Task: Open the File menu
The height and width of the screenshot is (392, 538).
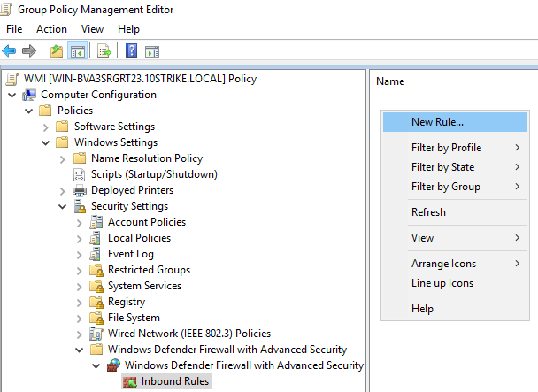Action: [x=14, y=29]
